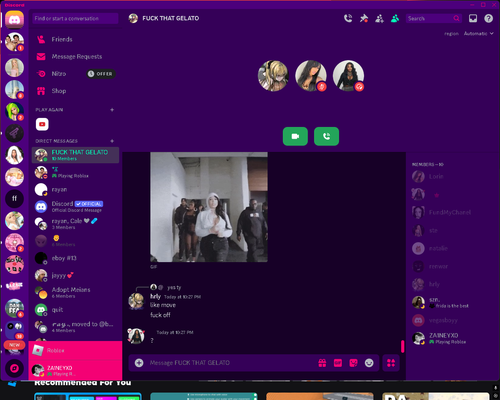Image resolution: width=500 pixels, height=400 pixels.
Task: Open pinned messages icon
Action: pos(364,18)
